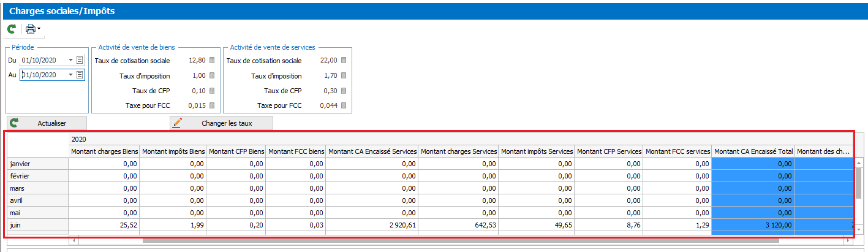Image resolution: width=868 pixels, height=252 pixels.
Task: Click the printer icon in the toolbar
Action: tap(30, 29)
